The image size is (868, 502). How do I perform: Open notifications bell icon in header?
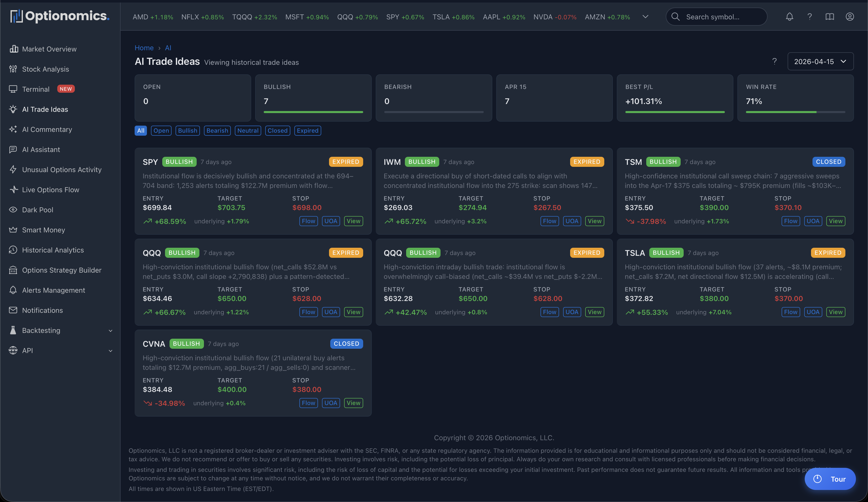point(789,17)
